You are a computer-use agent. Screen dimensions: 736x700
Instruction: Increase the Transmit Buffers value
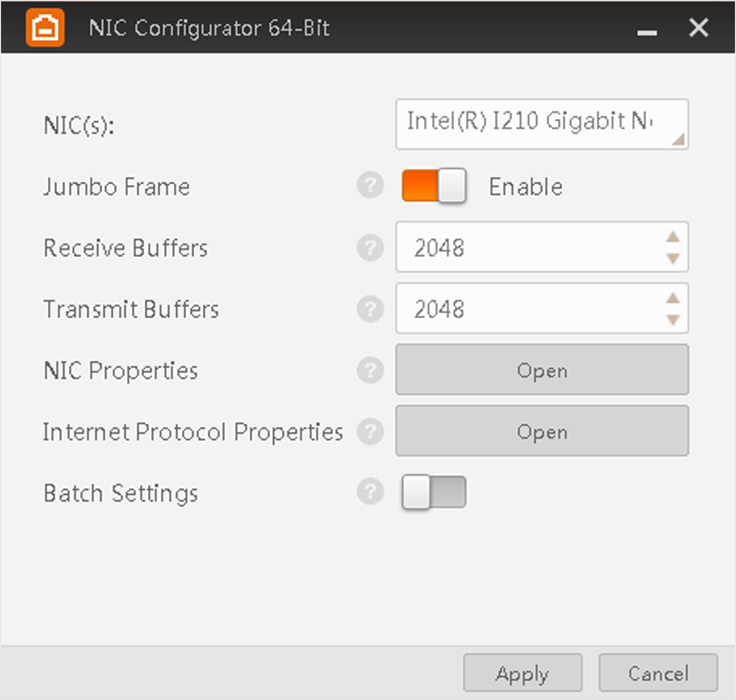point(672,298)
